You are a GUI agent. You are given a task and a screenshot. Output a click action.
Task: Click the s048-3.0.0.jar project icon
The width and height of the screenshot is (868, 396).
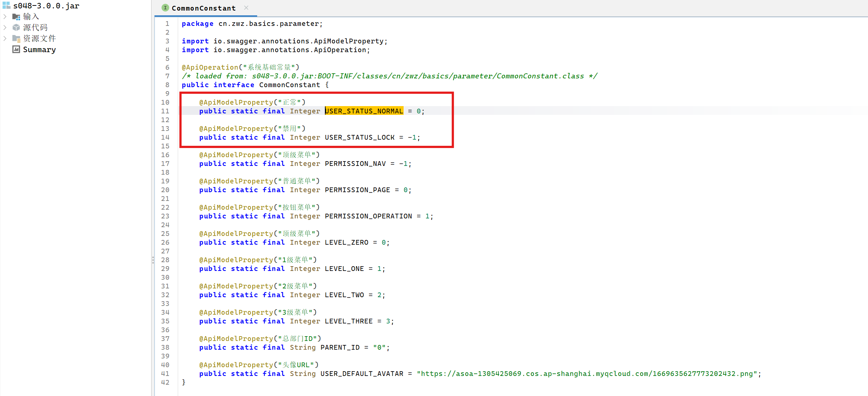6,5
